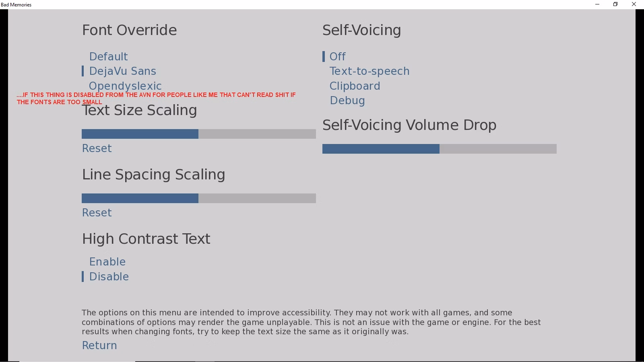
Task: Select the Opendyslexic font option
Action: (x=125, y=86)
